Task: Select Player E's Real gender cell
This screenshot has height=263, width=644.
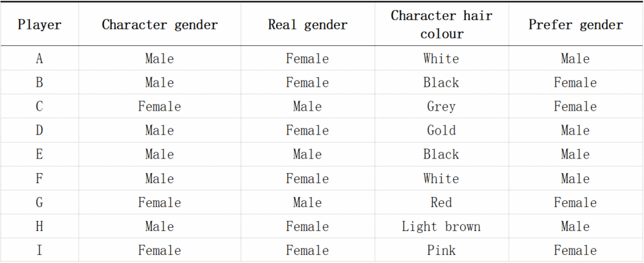Action: pos(308,155)
